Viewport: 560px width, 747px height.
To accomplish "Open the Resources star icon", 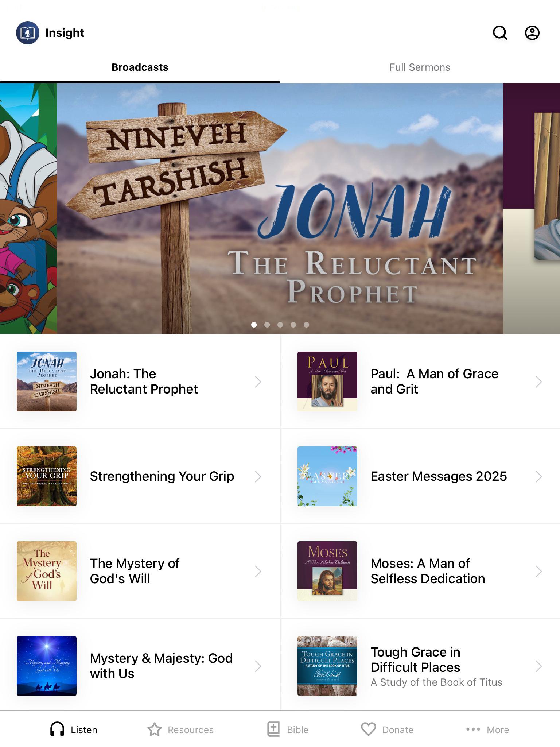I will click(x=154, y=729).
